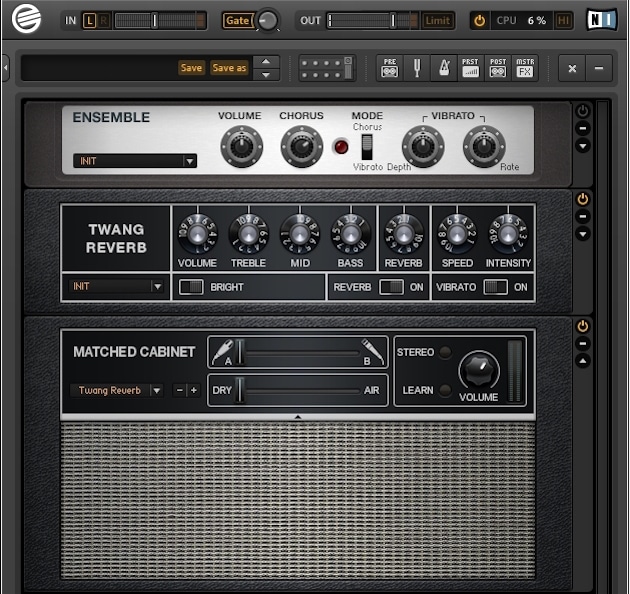This screenshot has height=594, width=630.
Task: Expand the Twang Reverb module down arrow
Action: tap(583, 234)
